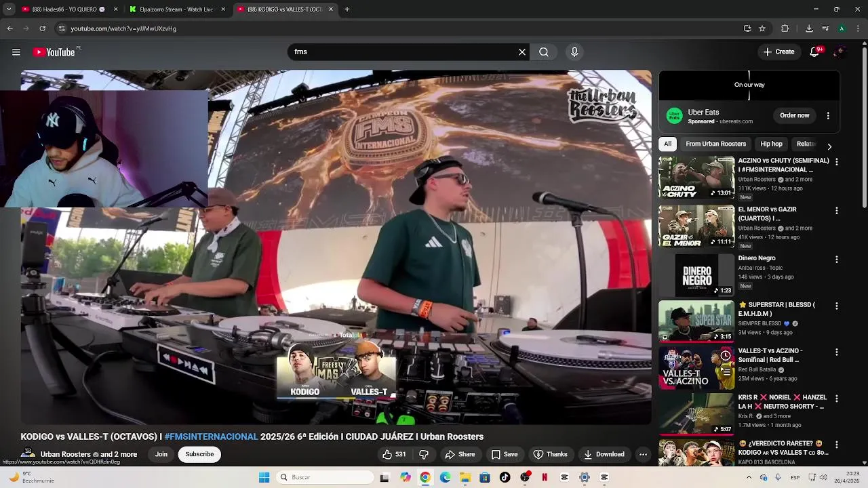Reload the current page
868x488 pixels.
pos(42,28)
